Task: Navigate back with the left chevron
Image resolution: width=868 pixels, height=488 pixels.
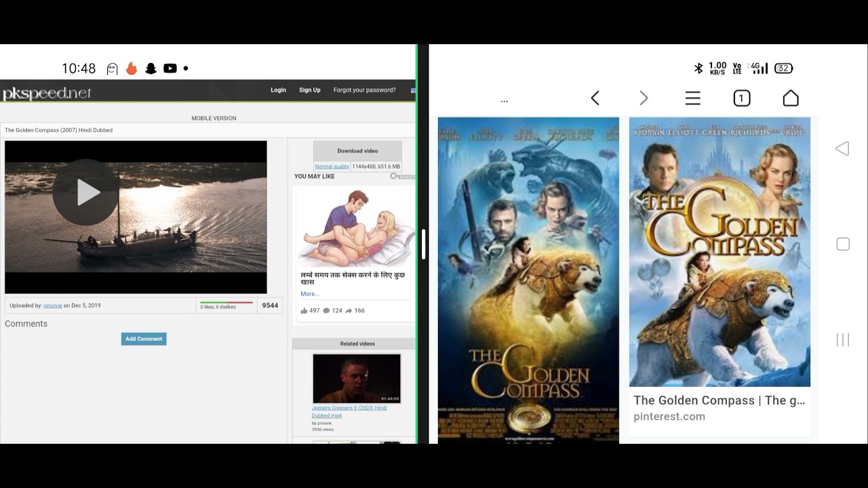Action: [x=595, y=98]
